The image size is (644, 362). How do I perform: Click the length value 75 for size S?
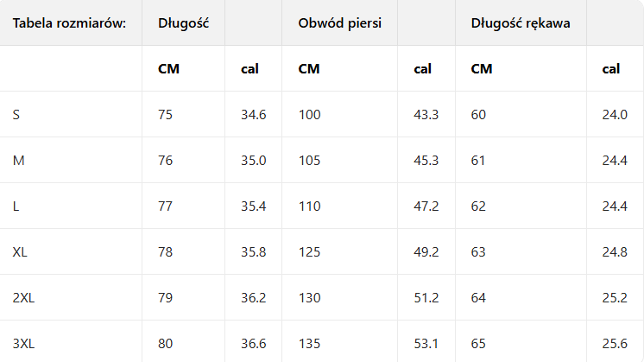(x=166, y=114)
